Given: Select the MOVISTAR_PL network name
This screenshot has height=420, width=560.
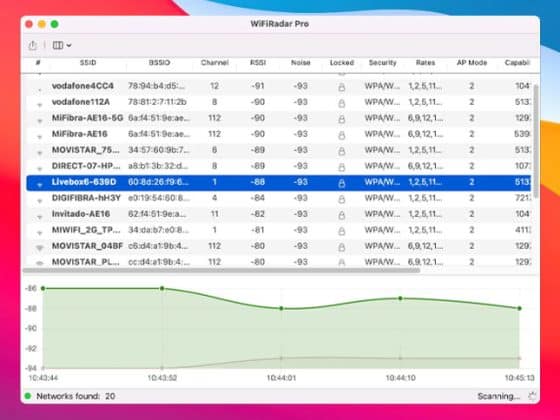Looking at the screenshot, I should tap(86, 262).
